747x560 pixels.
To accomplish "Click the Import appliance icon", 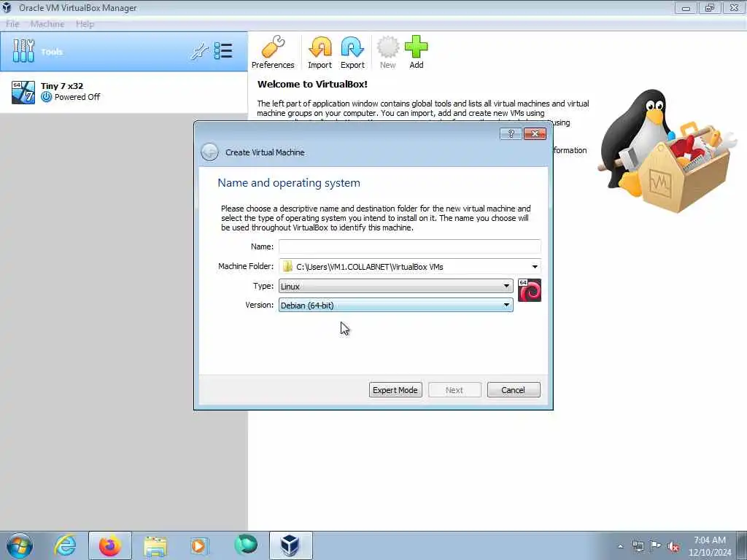I will tap(320, 52).
